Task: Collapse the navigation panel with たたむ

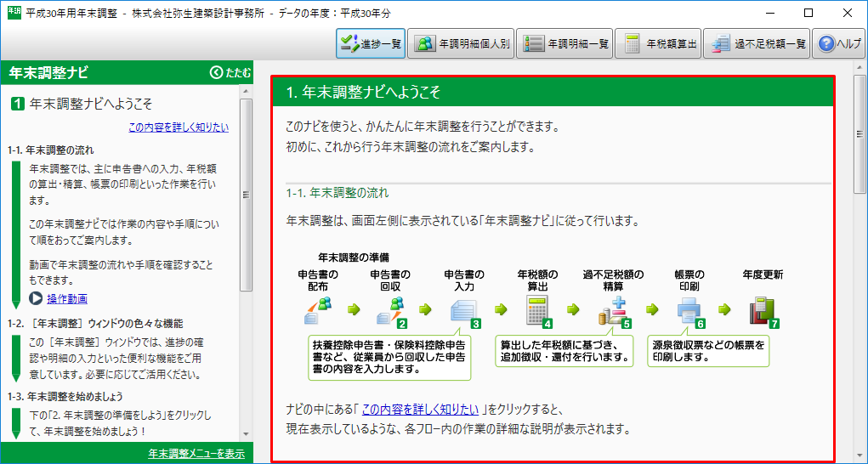Action: (230, 73)
